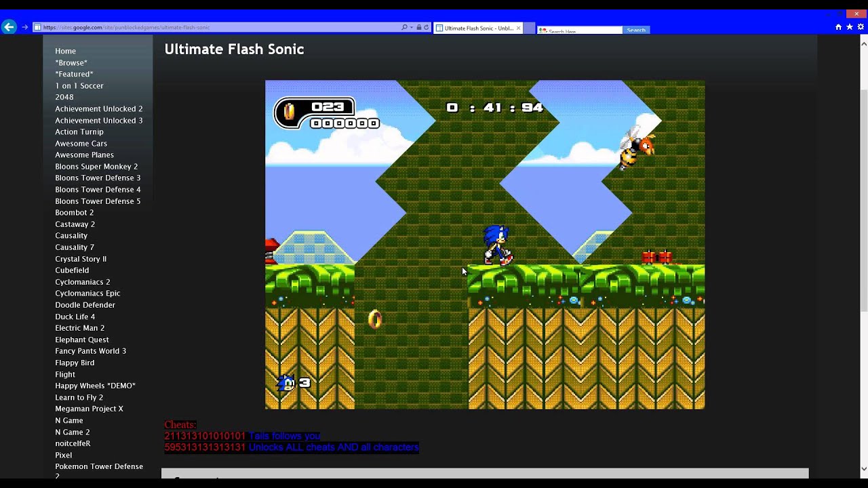Click the gold ring in the green gap
This screenshot has width=868, height=488.
coord(375,319)
